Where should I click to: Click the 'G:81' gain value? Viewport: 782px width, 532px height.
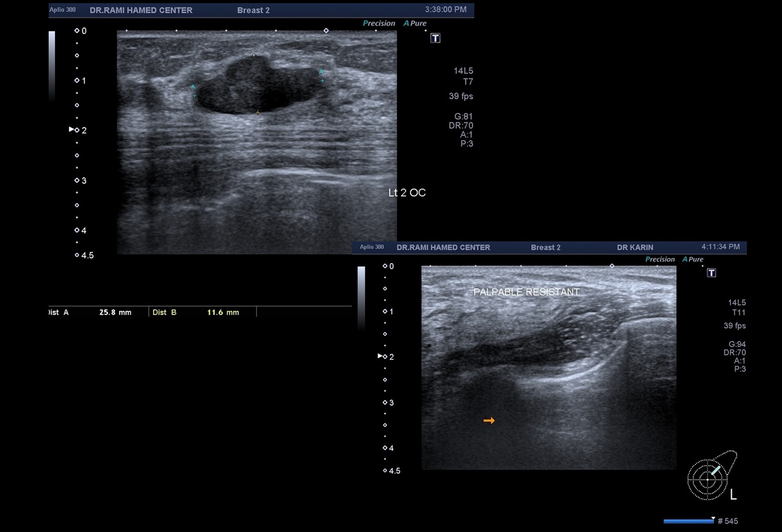(x=464, y=117)
